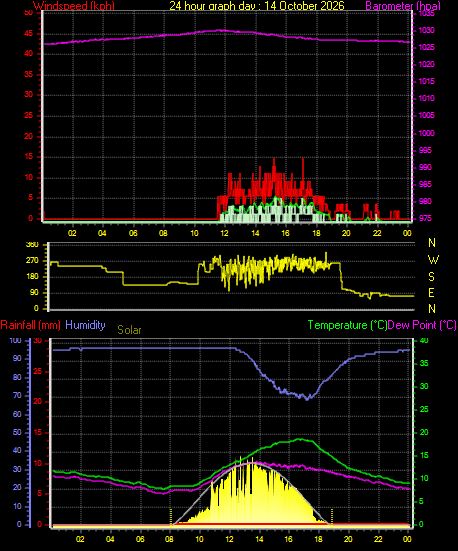Select the E compass letter

click(431, 293)
